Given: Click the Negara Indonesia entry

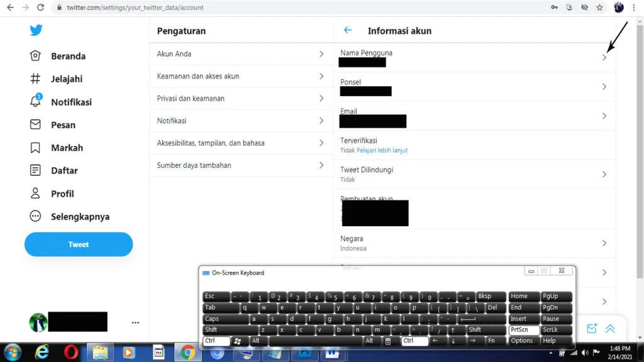Looking at the screenshot, I should tap(474, 243).
